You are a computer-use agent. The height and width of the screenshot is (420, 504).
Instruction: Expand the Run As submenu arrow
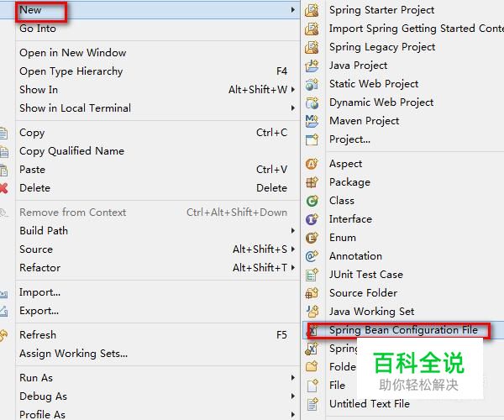[293, 378]
